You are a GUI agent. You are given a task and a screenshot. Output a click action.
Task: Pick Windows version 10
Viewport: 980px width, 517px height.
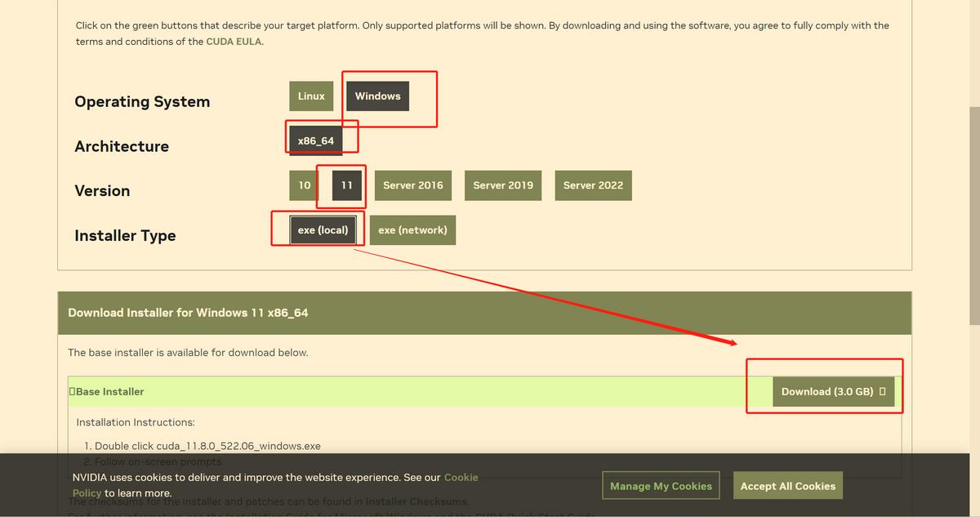click(x=305, y=185)
